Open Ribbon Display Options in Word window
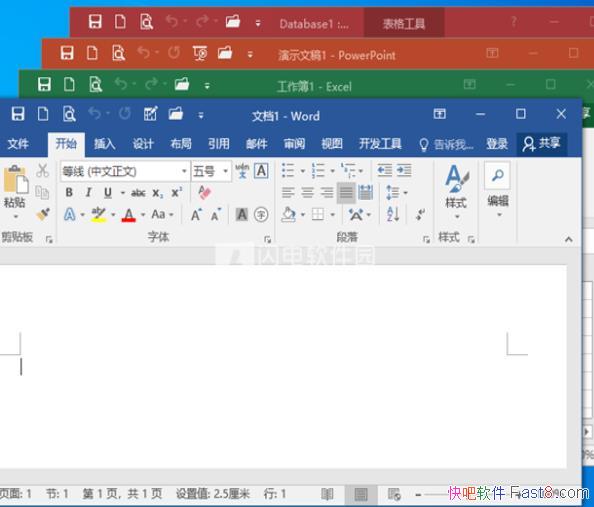The width and height of the screenshot is (594, 507). point(439,113)
